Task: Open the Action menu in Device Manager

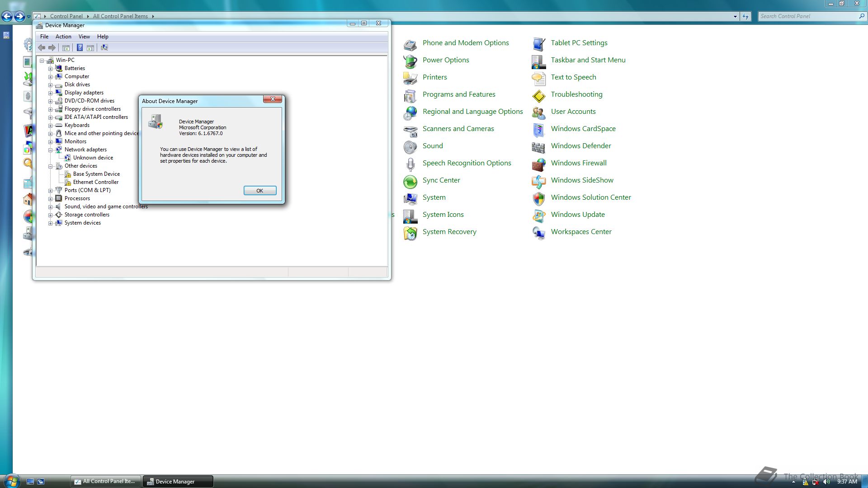Action: coord(63,37)
